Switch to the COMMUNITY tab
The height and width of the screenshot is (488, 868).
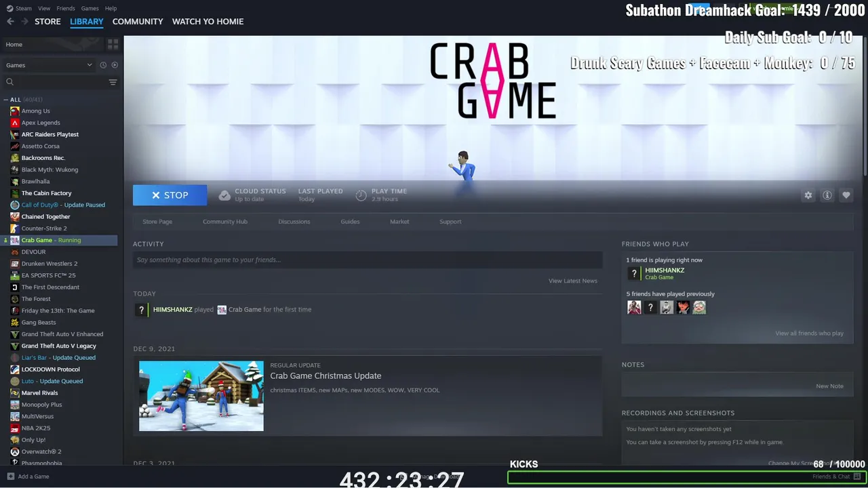point(138,22)
